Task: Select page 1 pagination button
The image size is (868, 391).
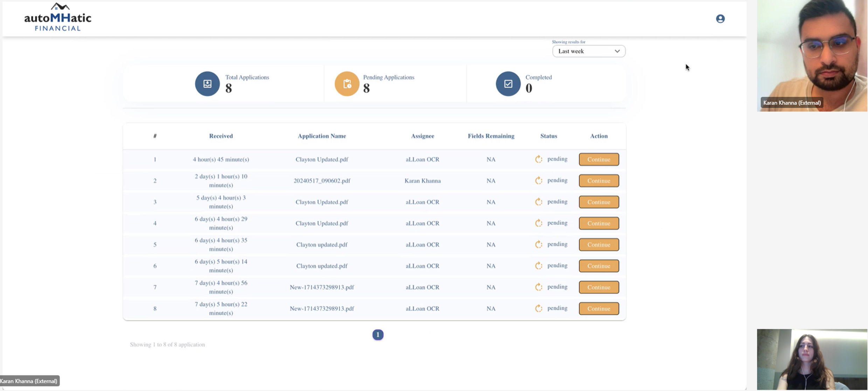Action: pyautogui.click(x=377, y=335)
